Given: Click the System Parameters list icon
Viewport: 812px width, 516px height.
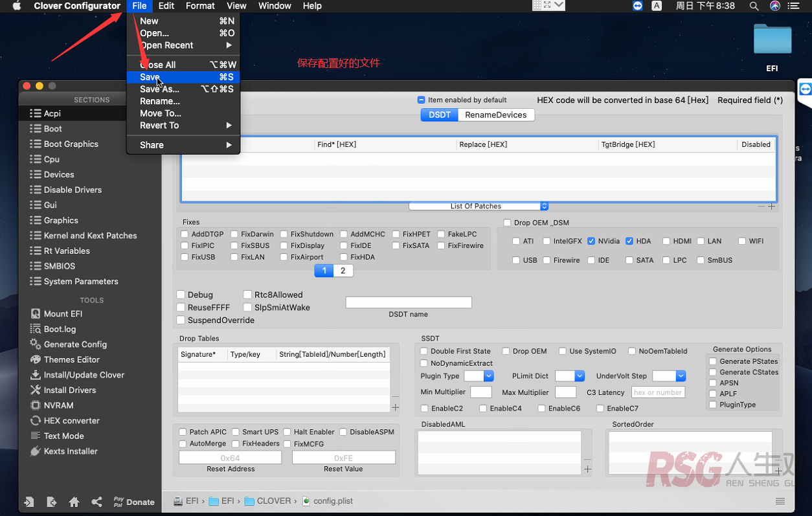Looking at the screenshot, I should pos(36,282).
